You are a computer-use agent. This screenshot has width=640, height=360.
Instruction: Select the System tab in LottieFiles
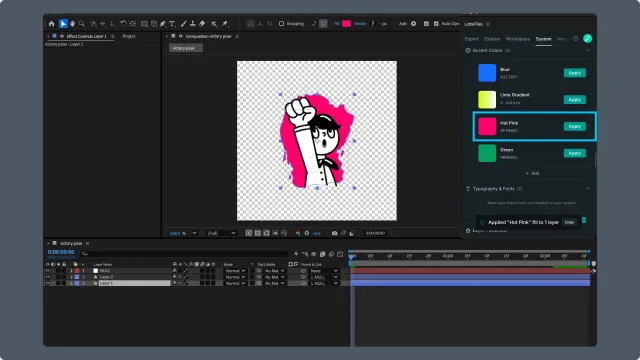pos(543,39)
